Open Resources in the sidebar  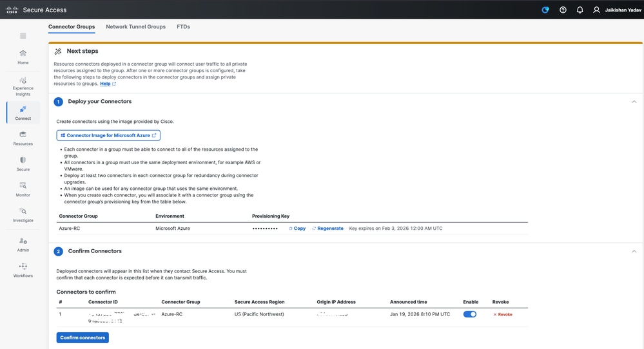23,138
